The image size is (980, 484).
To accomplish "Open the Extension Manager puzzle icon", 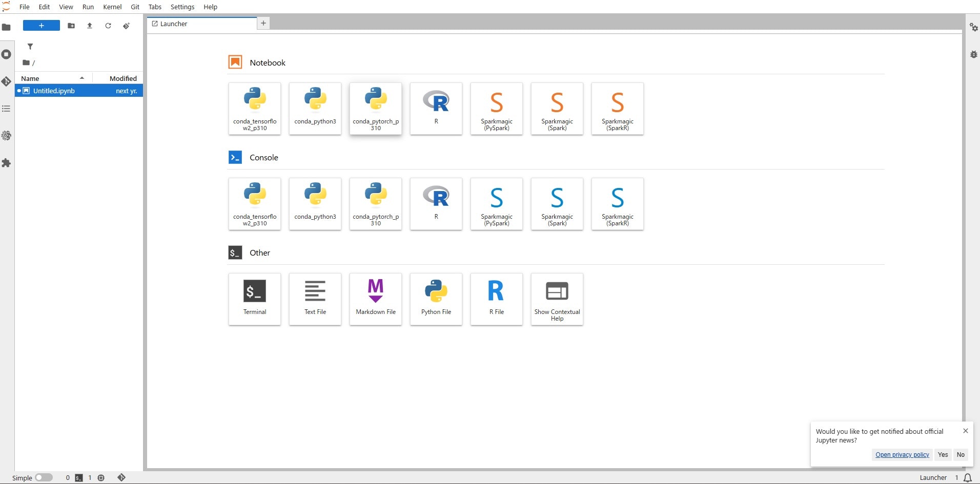I will [6, 163].
